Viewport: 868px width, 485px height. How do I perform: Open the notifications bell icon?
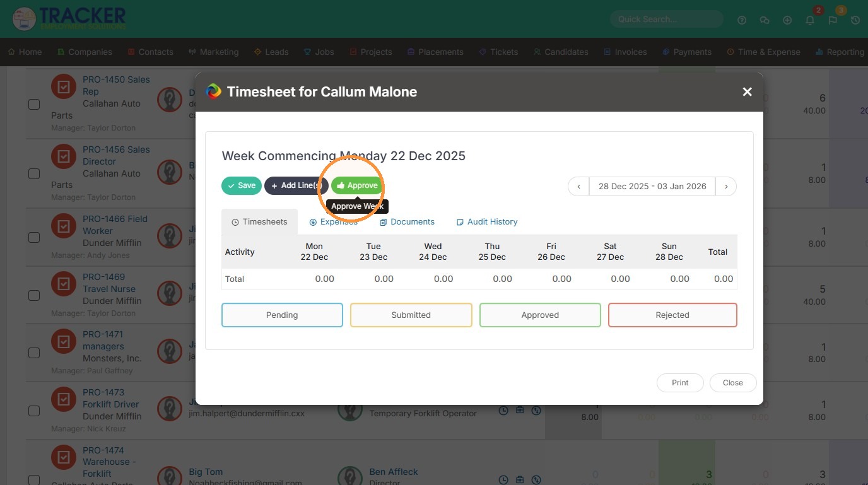810,20
